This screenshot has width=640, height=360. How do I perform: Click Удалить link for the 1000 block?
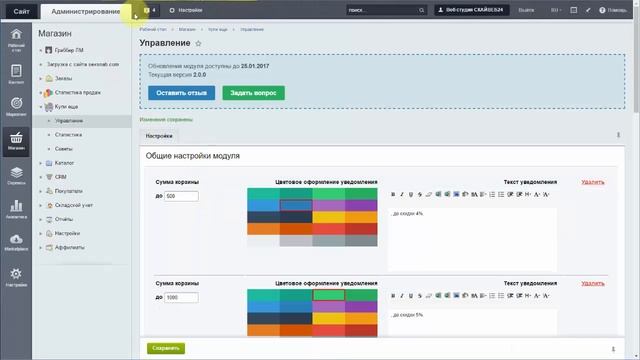click(593, 283)
